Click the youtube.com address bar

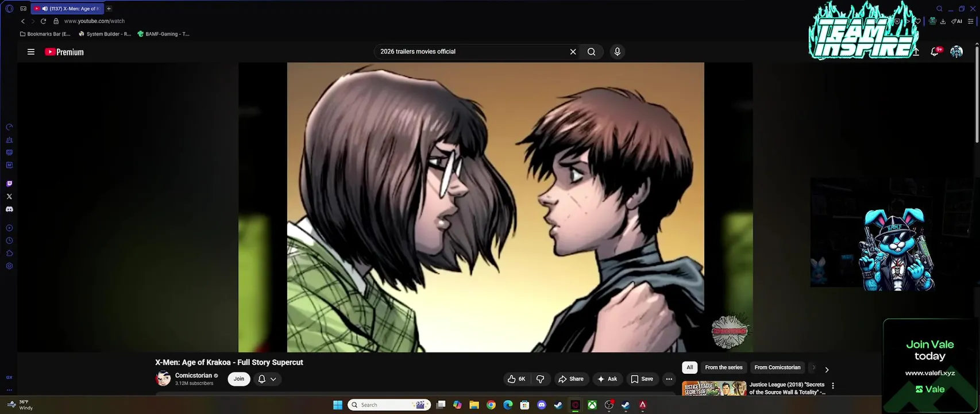pos(94,21)
